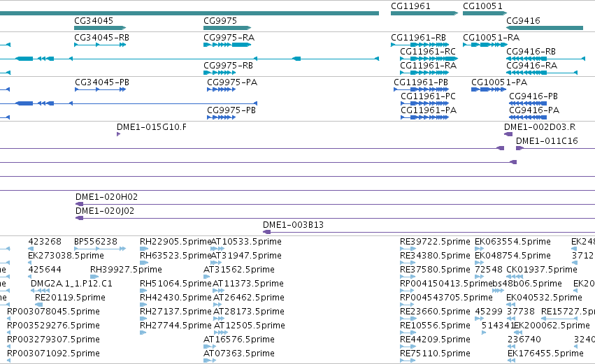This screenshot has width=595, height=364.
Task: Select EST DMG2A.1_1.P12.C1
Action: point(40,291)
